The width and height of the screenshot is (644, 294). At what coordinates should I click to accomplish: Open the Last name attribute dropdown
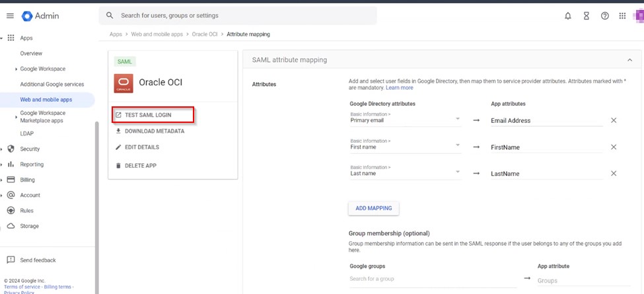pyautogui.click(x=457, y=172)
